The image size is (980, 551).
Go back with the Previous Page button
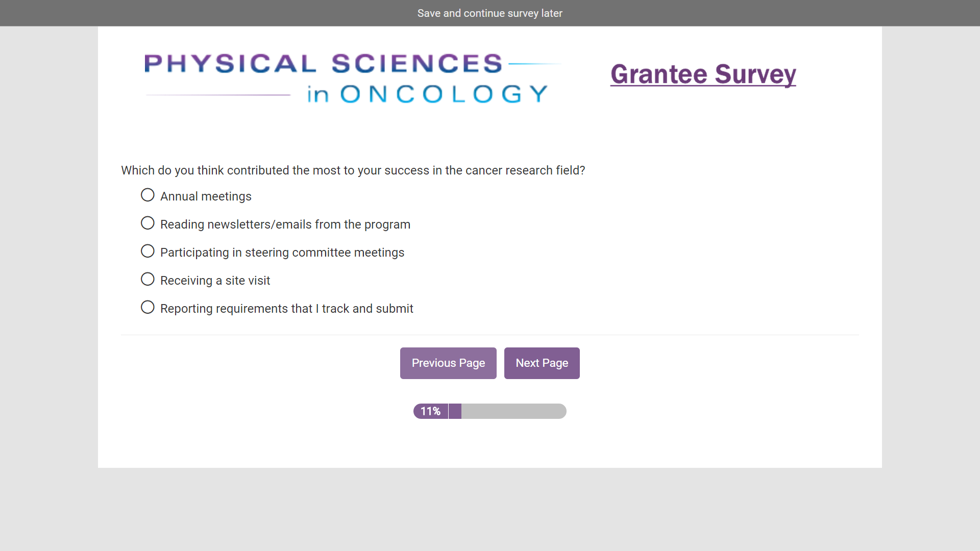[x=448, y=363]
